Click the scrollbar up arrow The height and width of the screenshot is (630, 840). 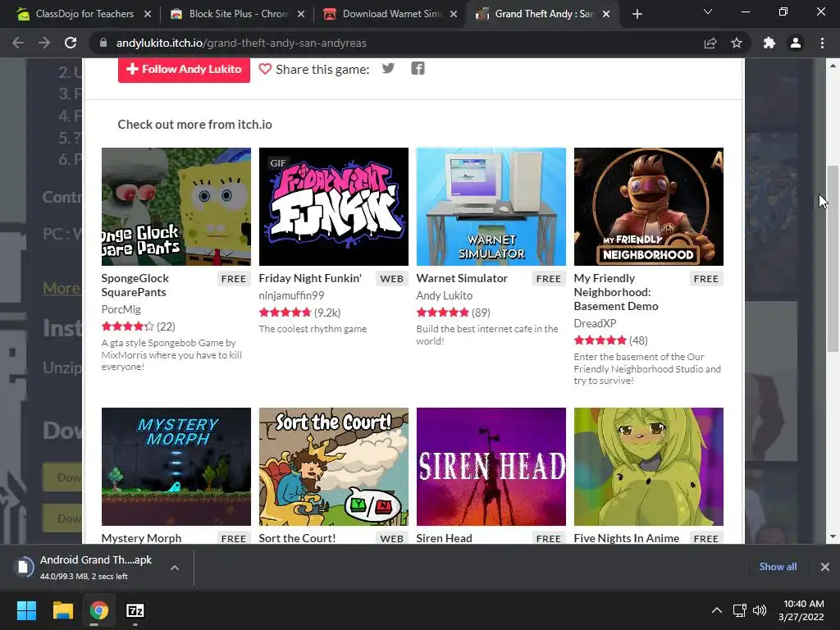tap(833, 66)
